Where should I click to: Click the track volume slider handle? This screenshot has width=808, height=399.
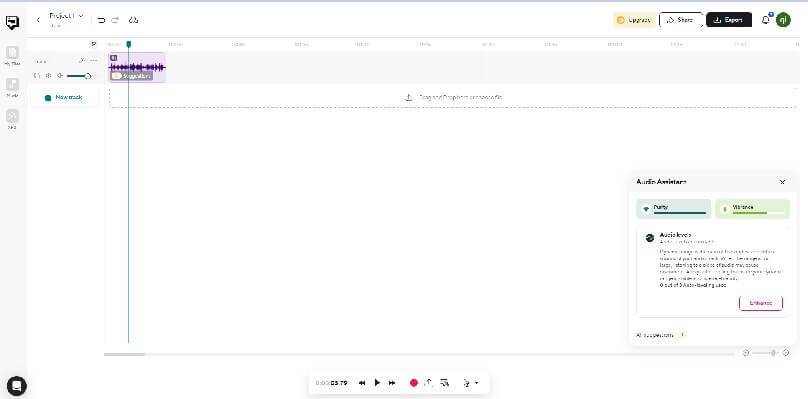click(88, 76)
